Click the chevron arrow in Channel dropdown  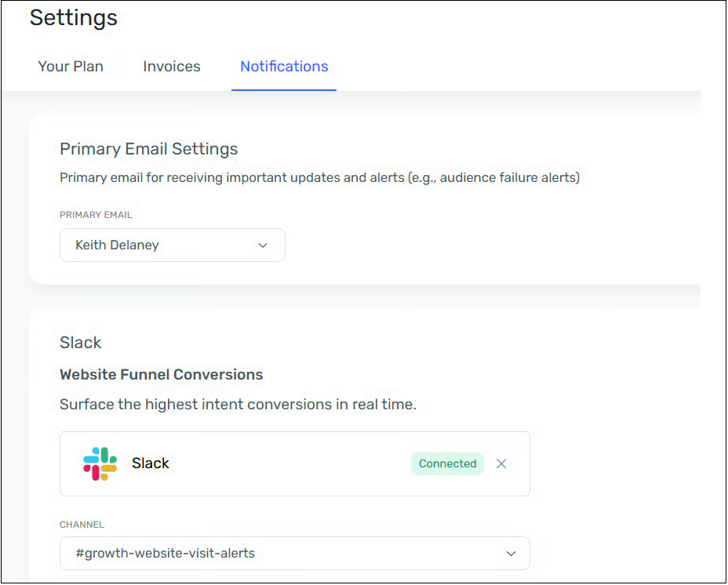click(511, 554)
